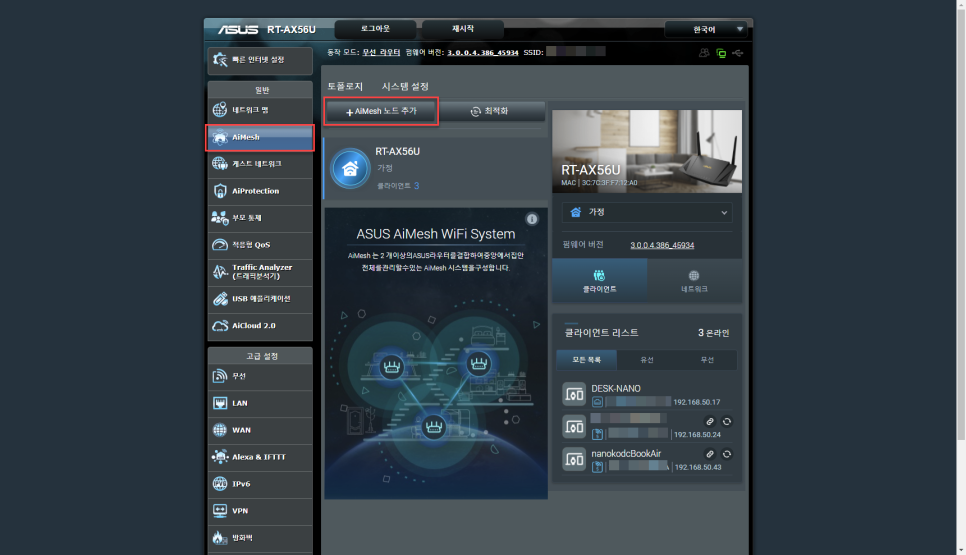Click the refresh icon for nanokodcBookAir
Image resolution: width=966 pixels, height=555 pixels.
coord(727,454)
